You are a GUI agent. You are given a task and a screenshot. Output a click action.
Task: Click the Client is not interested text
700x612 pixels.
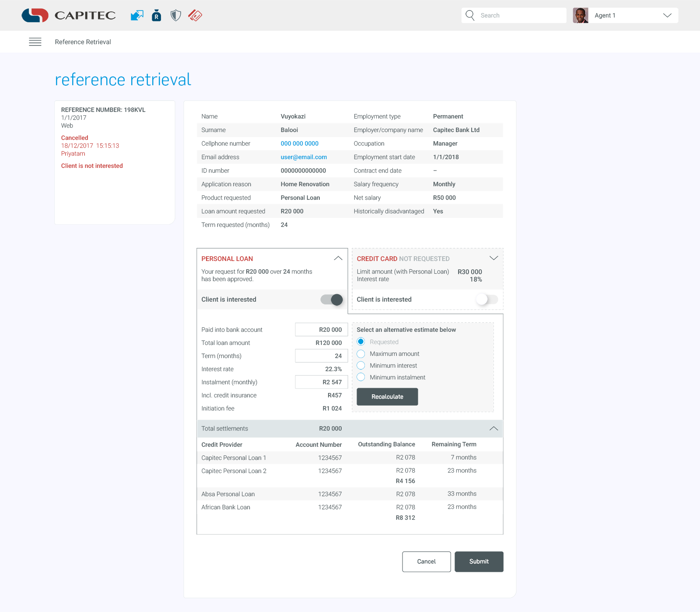pos(92,166)
